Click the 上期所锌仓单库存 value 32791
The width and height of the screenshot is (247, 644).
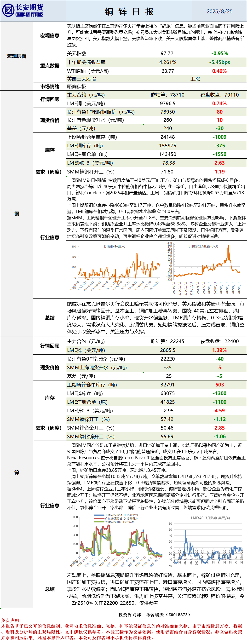[167, 385]
